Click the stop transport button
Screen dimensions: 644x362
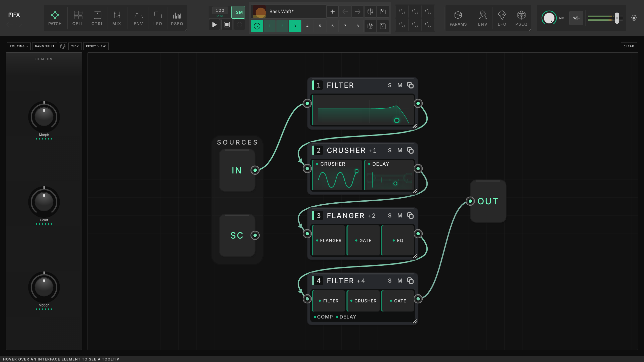[x=227, y=25]
